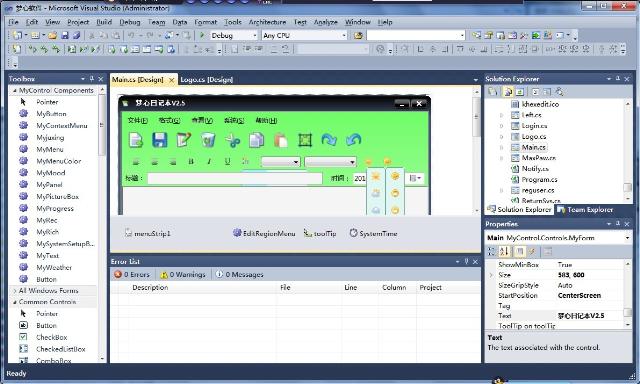
Task: Open the Build menu
Action: (x=104, y=22)
